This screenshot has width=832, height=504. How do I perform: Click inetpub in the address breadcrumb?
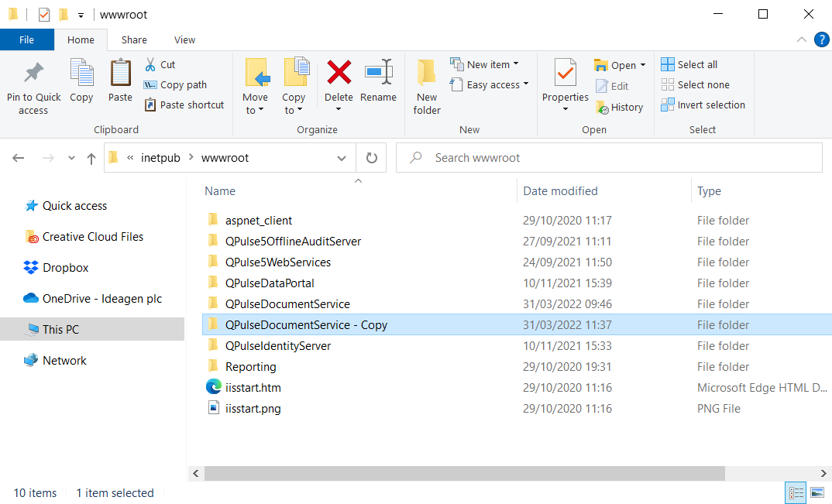click(x=160, y=158)
